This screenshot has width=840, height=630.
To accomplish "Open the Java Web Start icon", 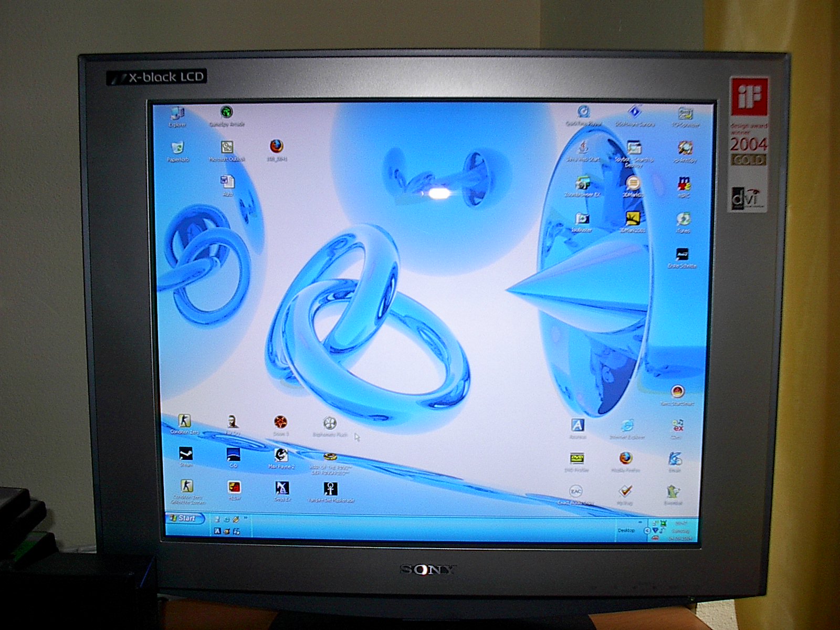I will tap(583, 147).
